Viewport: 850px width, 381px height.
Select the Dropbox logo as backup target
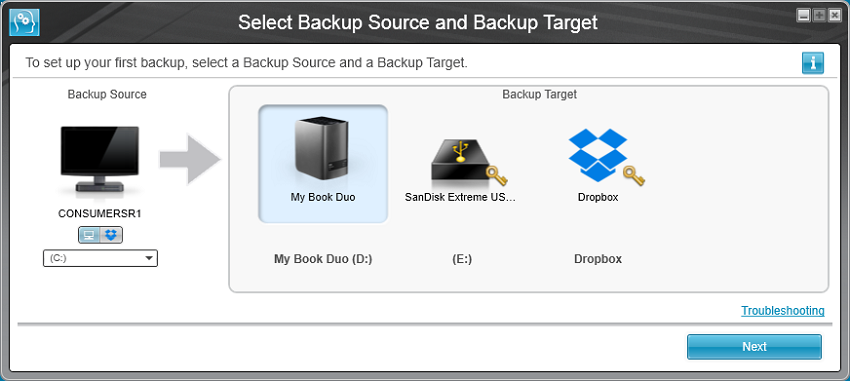(x=598, y=155)
